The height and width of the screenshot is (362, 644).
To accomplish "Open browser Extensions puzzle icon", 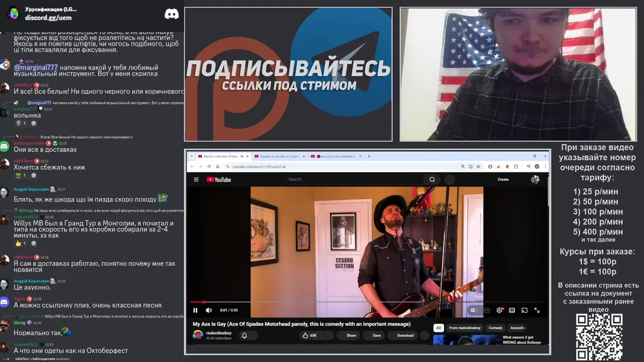I will (x=516, y=166).
